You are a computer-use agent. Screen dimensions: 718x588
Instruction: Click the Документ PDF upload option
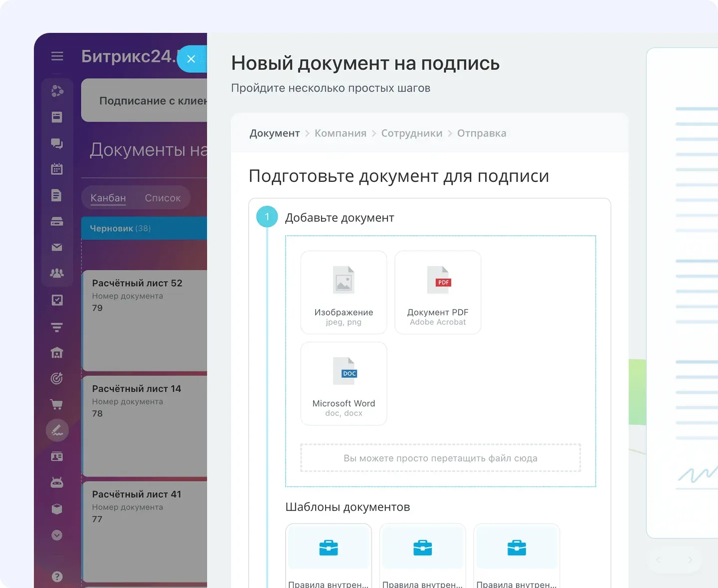[x=437, y=292]
